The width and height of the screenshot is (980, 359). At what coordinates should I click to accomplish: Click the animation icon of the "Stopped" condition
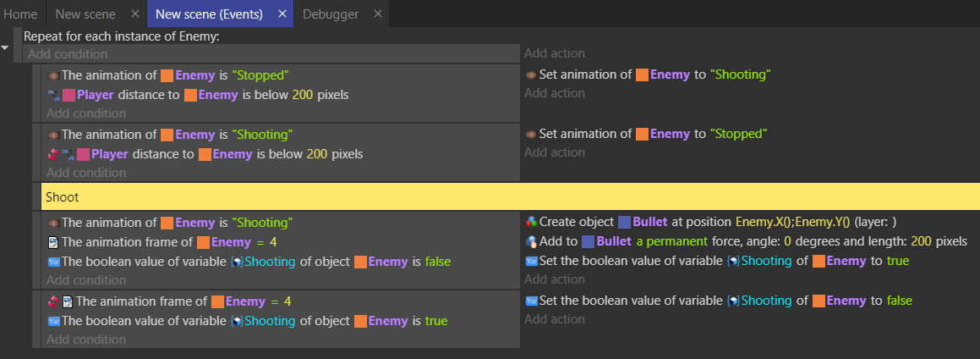pyautogui.click(x=53, y=75)
